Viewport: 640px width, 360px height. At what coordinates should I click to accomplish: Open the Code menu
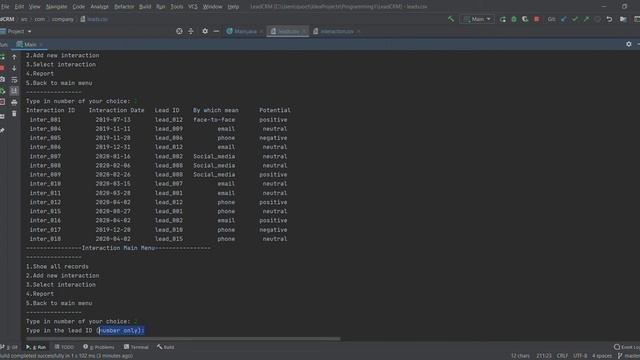78,7
